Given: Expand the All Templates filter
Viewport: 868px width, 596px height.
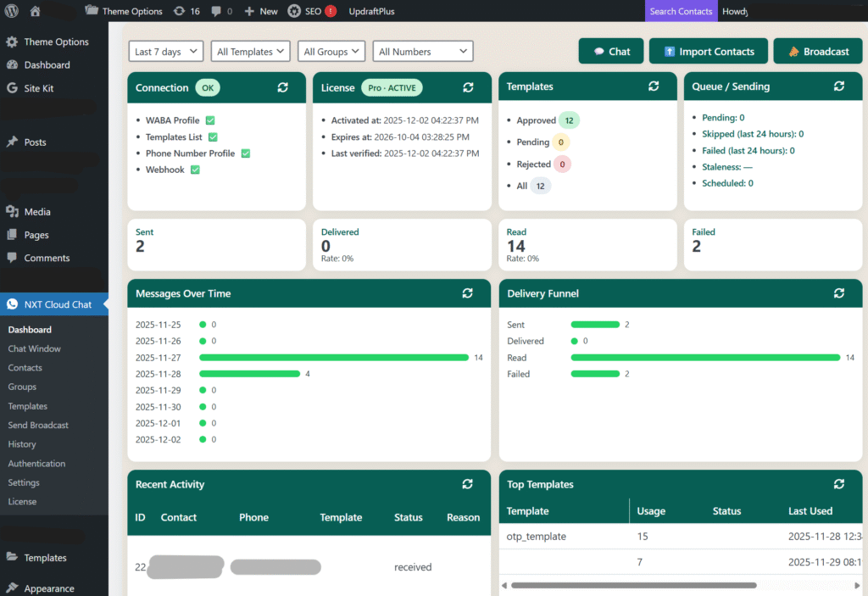Looking at the screenshot, I should click(250, 52).
